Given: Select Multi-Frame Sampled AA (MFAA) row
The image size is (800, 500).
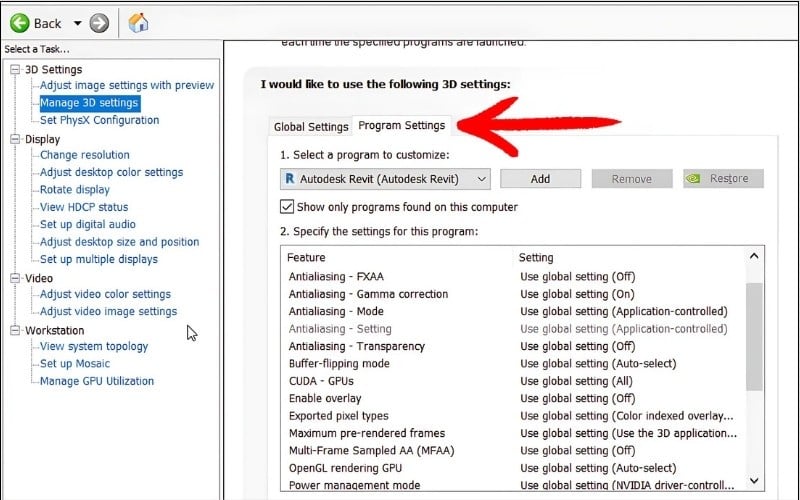Looking at the screenshot, I should (513, 450).
